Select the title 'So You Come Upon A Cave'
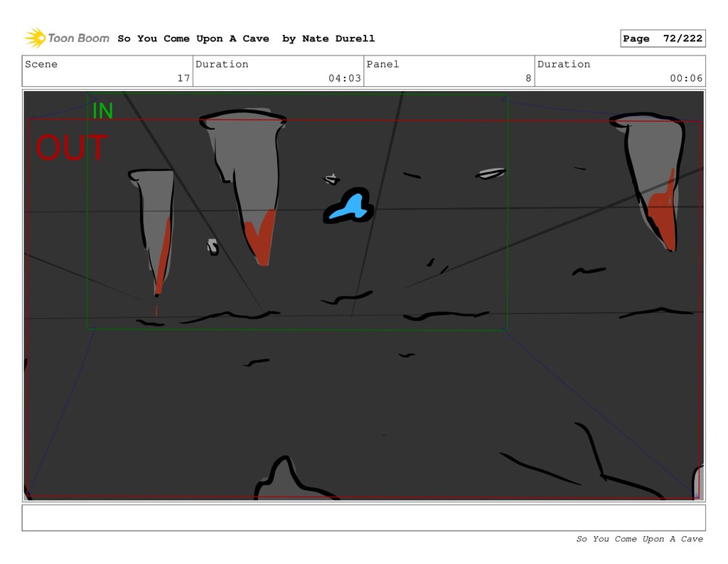 click(x=193, y=38)
